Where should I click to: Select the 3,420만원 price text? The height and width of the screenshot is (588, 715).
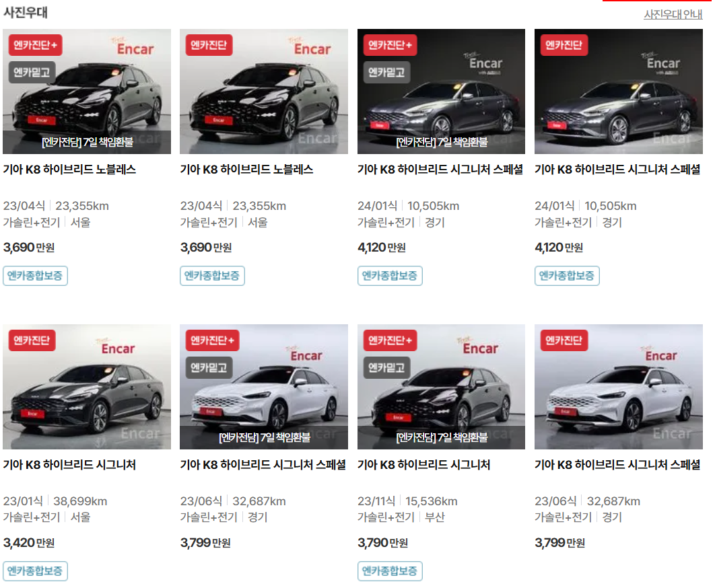tap(29, 543)
